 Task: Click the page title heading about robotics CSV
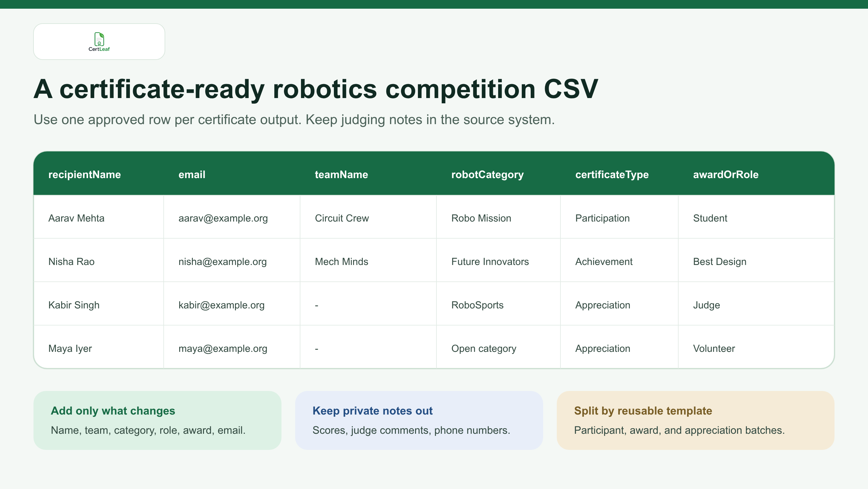316,89
